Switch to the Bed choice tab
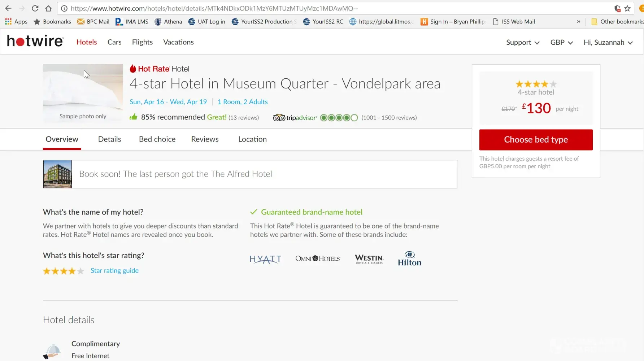Viewport: 644px width, 361px height. point(157,139)
